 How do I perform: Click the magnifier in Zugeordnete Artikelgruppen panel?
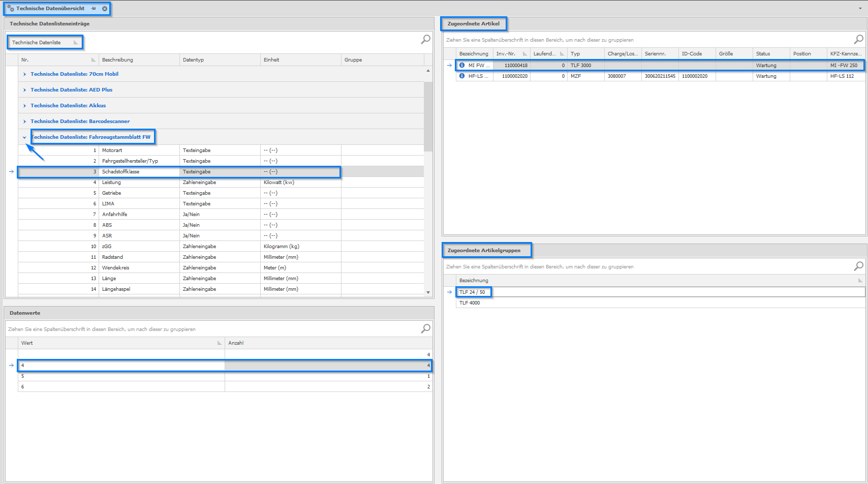coord(858,266)
